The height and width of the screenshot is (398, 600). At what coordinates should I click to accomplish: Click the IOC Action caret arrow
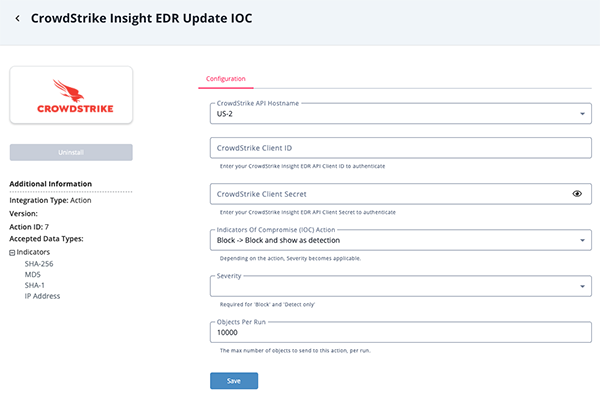tap(582, 240)
